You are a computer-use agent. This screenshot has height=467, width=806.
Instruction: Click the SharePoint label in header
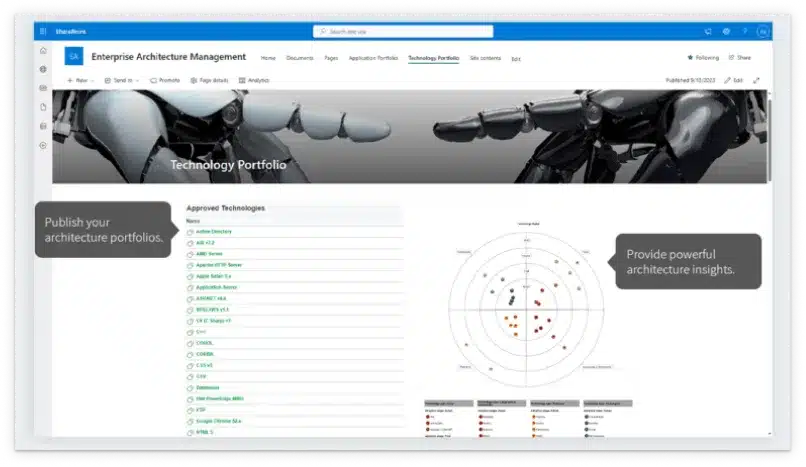click(71, 31)
